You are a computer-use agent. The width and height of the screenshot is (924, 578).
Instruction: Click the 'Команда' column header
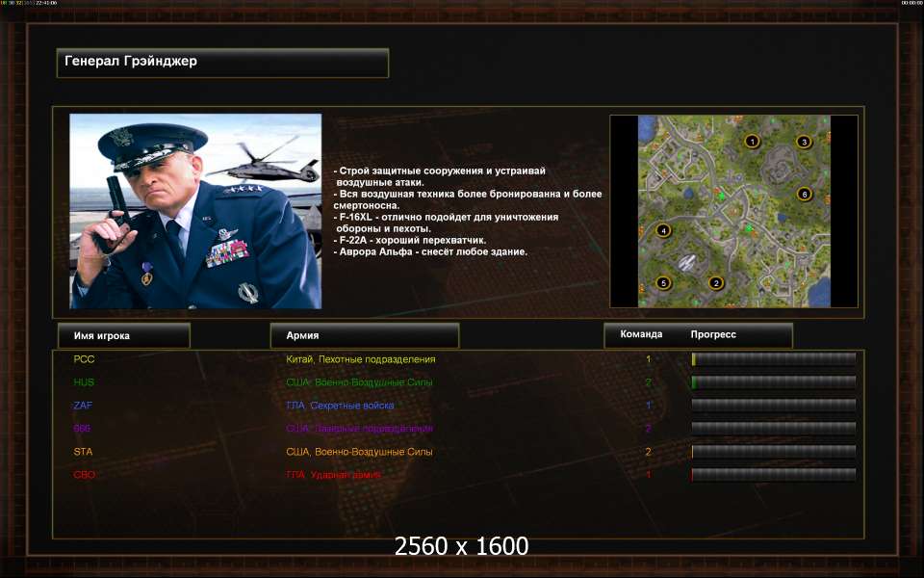pyautogui.click(x=641, y=334)
